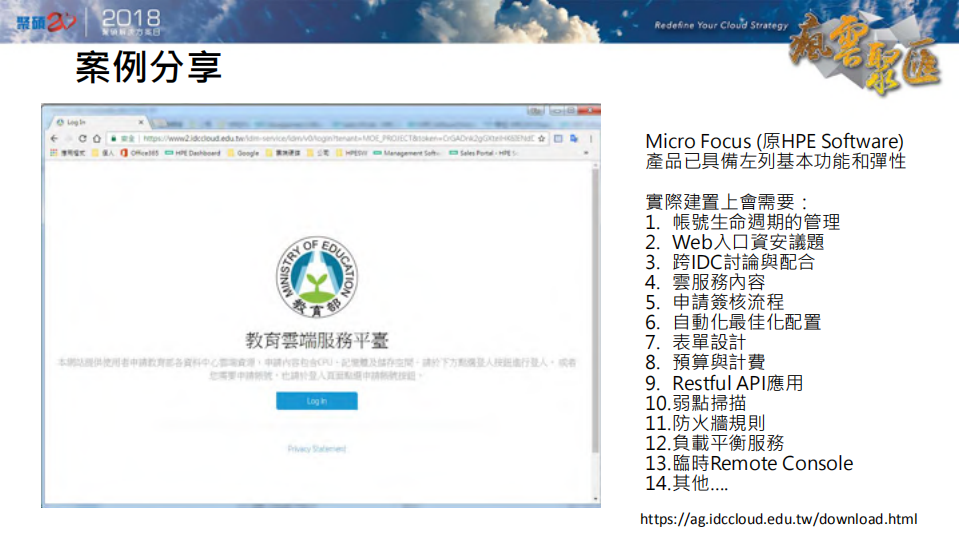Click the square extension icon beside the bookmark star
Viewport: 959px width, 539px height.
click(558, 139)
